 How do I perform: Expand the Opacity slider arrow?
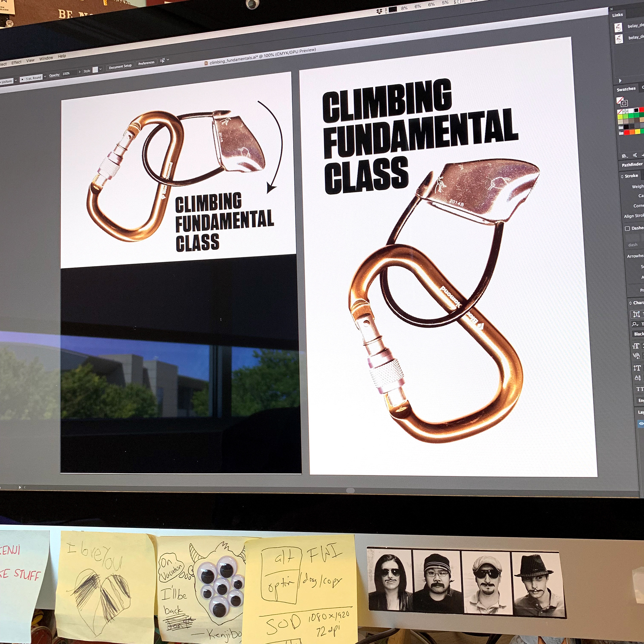(x=79, y=72)
